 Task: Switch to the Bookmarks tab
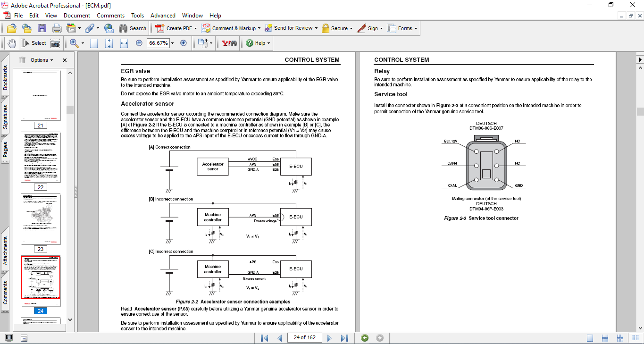point(5,78)
